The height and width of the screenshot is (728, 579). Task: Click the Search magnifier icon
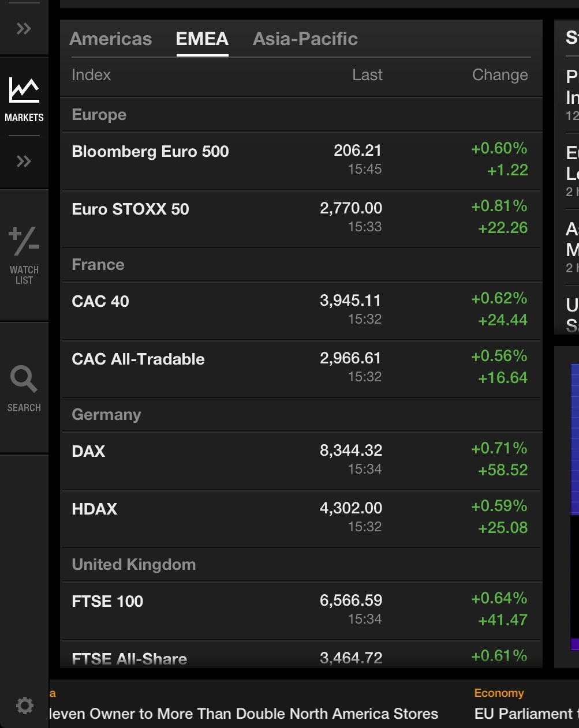coord(24,380)
